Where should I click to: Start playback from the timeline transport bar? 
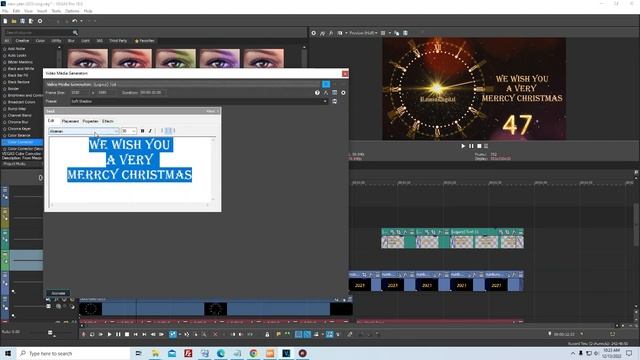[x=109, y=334]
